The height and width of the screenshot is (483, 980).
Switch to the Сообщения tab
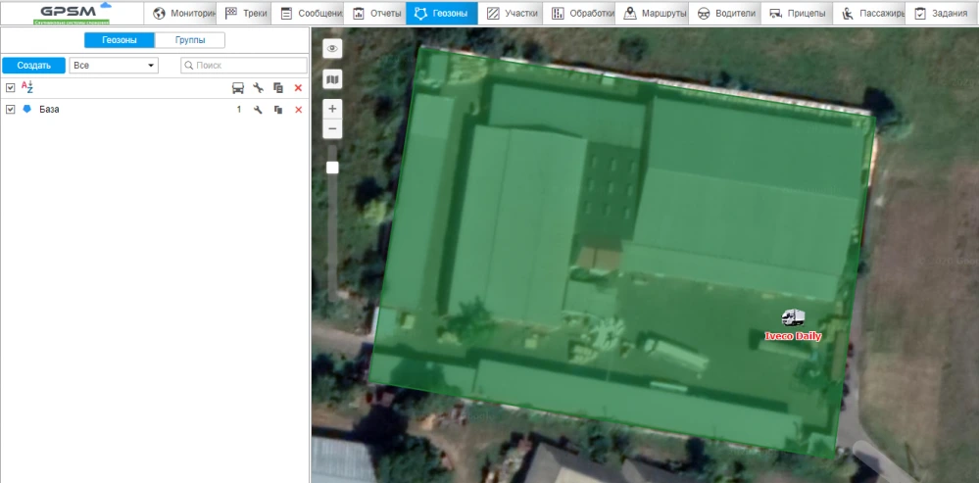(308, 13)
